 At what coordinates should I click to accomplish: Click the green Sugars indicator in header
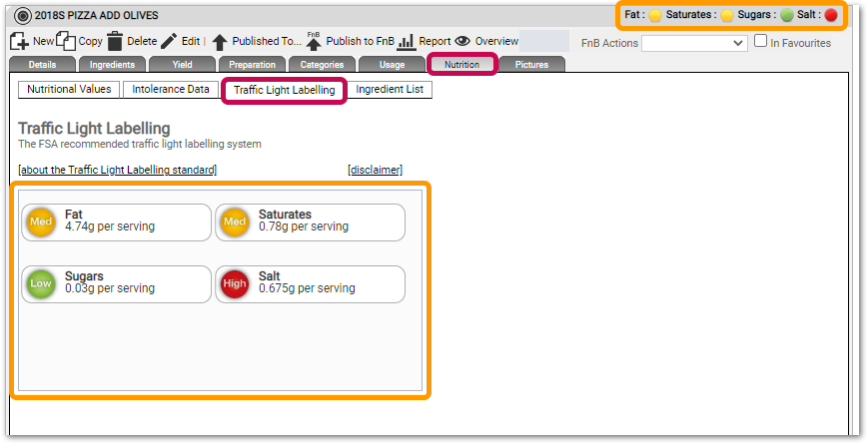pos(787,16)
